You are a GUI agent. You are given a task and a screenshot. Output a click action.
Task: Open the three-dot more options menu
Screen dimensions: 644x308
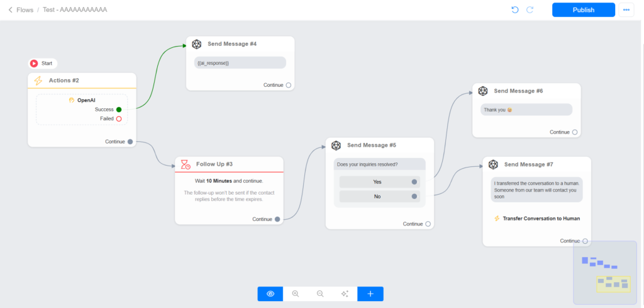pyautogui.click(x=626, y=10)
